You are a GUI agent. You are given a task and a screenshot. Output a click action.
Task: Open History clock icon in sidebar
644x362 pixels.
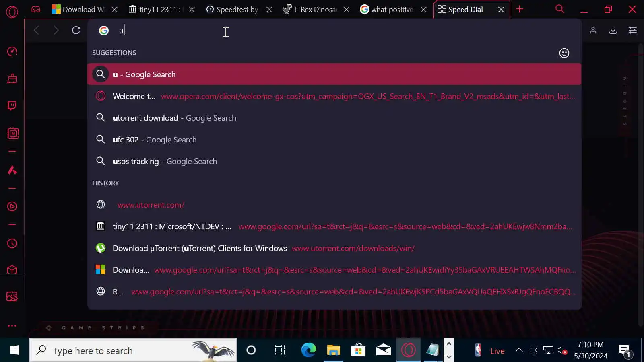12,243
